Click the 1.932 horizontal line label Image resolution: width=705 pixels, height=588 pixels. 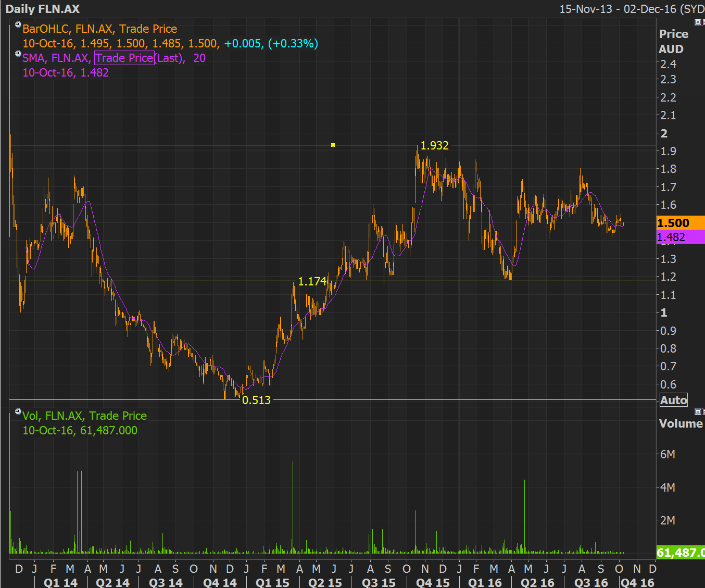(x=434, y=145)
